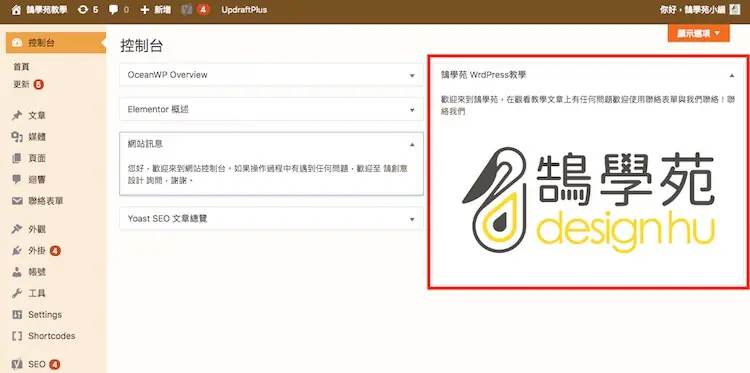Click the envelope icon beside 聯絡表單
Screen dimensions: 750x373
point(17,201)
